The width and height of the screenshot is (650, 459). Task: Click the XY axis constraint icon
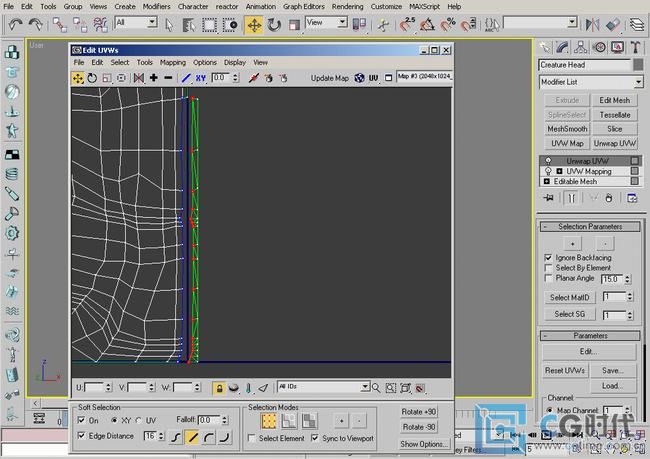(201, 78)
